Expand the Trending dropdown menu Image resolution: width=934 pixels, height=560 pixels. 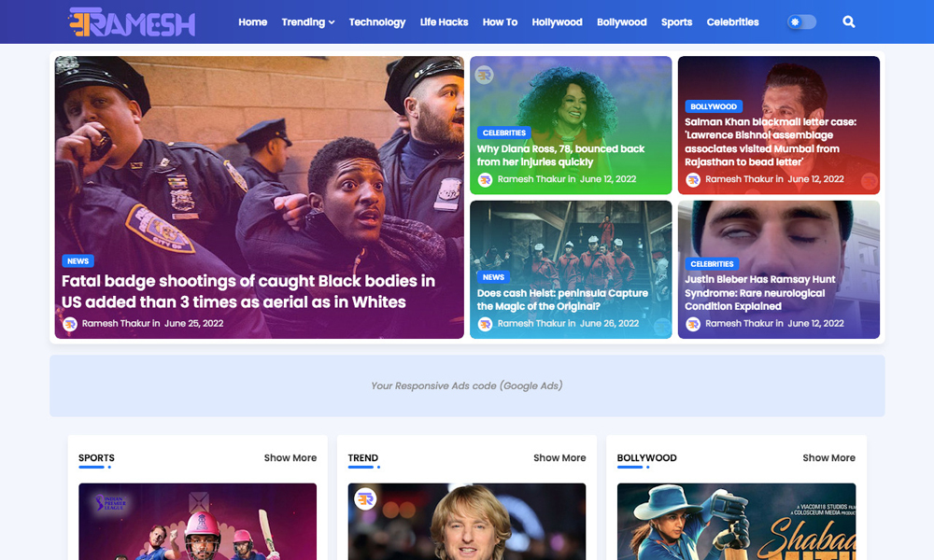pos(308,22)
